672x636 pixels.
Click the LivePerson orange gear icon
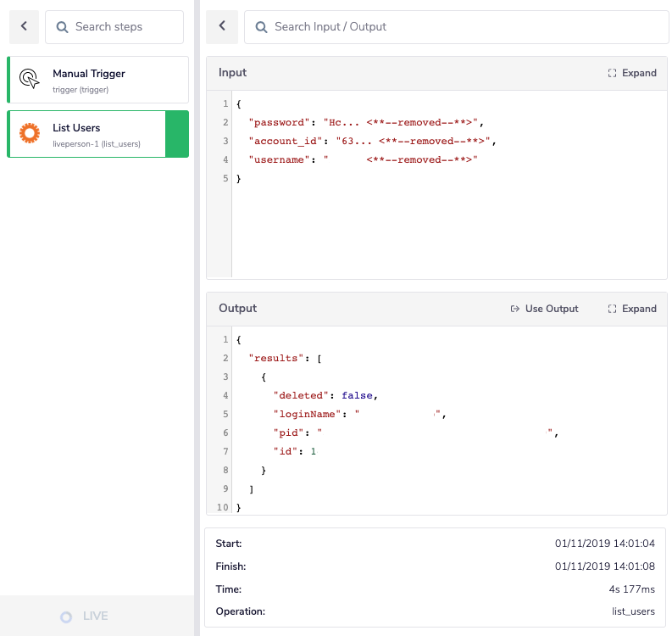(30, 133)
